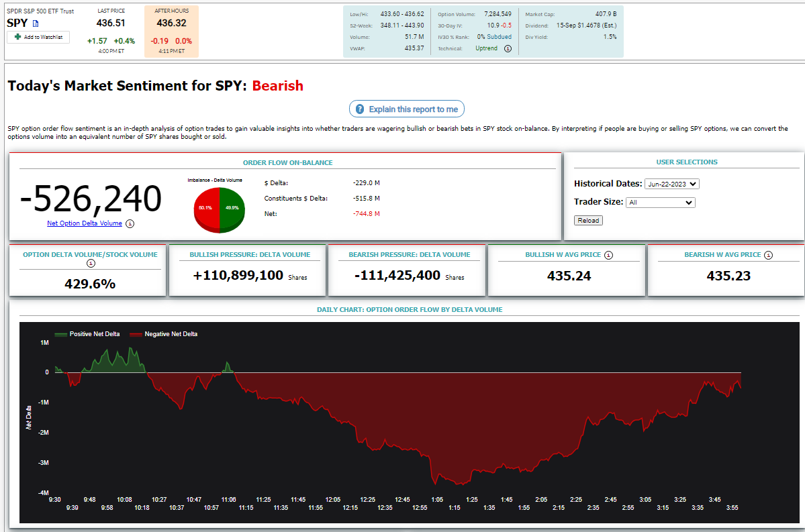Add SPY to Watchlist

pos(38,37)
